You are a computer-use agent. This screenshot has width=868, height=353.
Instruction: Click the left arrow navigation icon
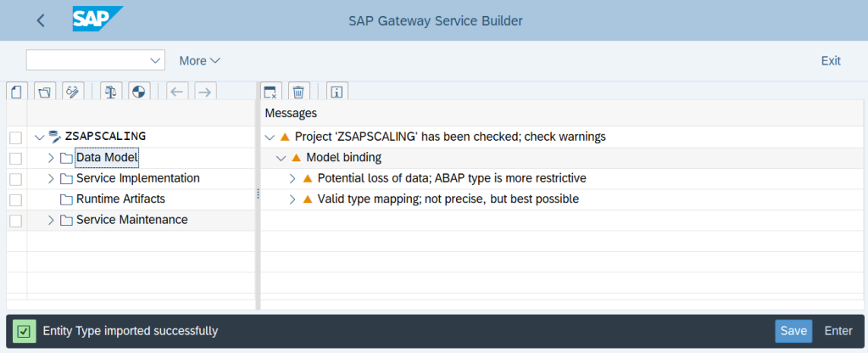[176, 92]
